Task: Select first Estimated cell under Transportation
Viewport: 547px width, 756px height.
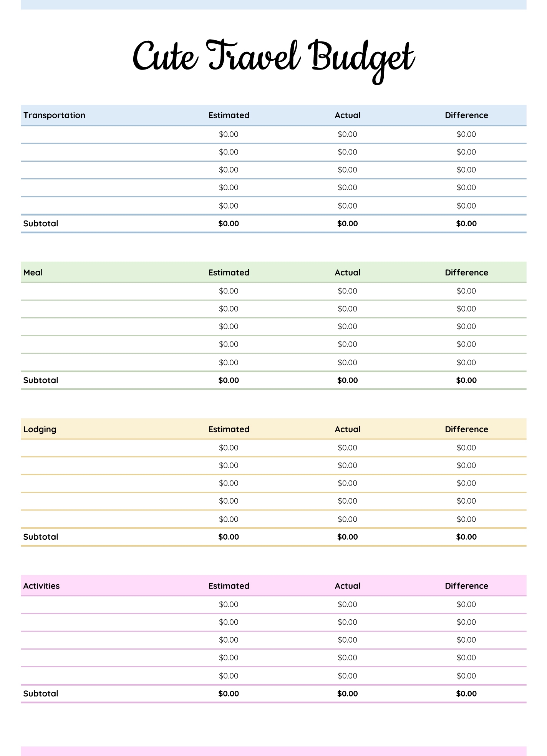Action: point(229,134)
